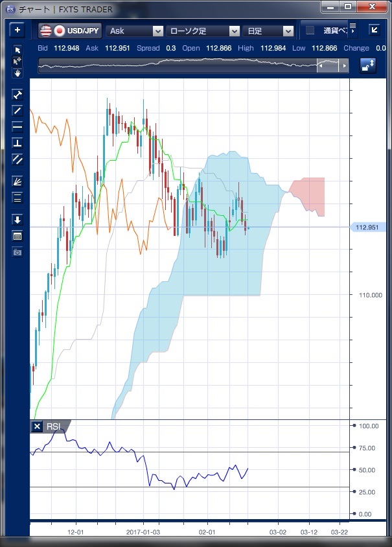The height and width of the screenshot is (547, 392).
Task: Close the RSI indicator panel
Action: click(38, 426)
